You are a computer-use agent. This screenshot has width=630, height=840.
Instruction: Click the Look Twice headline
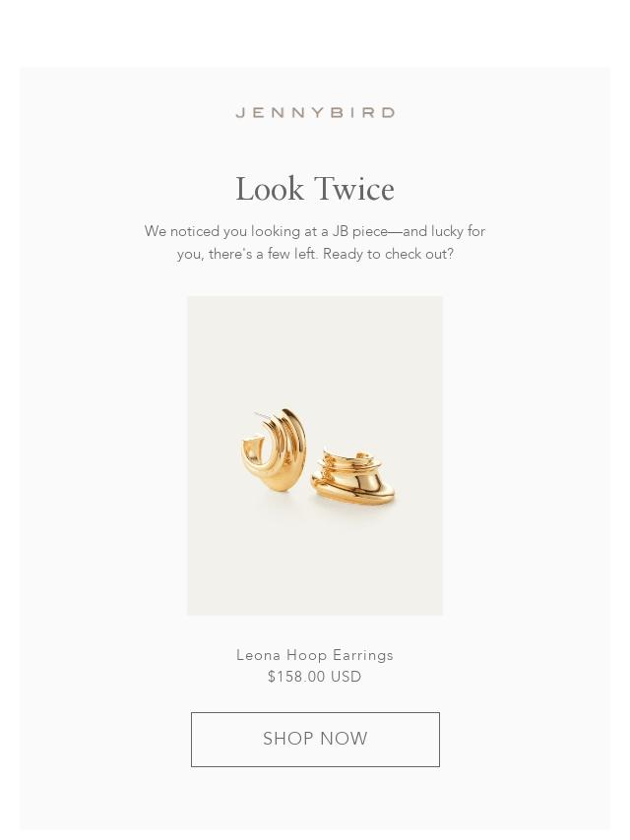point(315,189)
